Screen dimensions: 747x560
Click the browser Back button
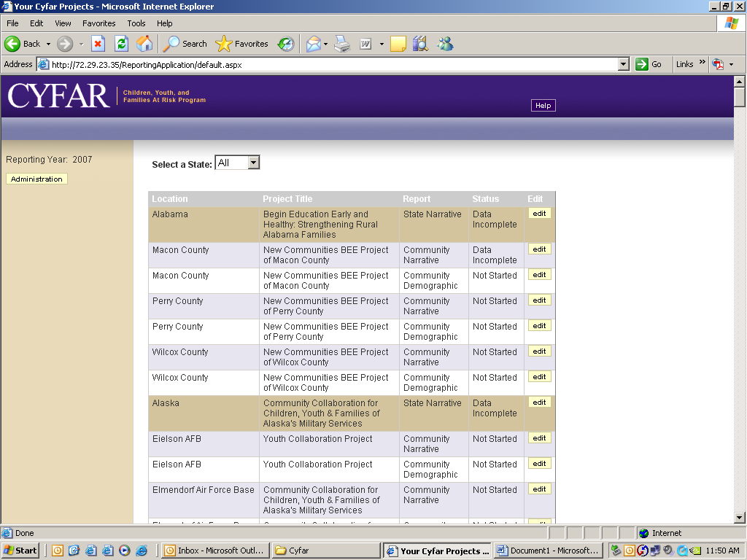[22, 44]
